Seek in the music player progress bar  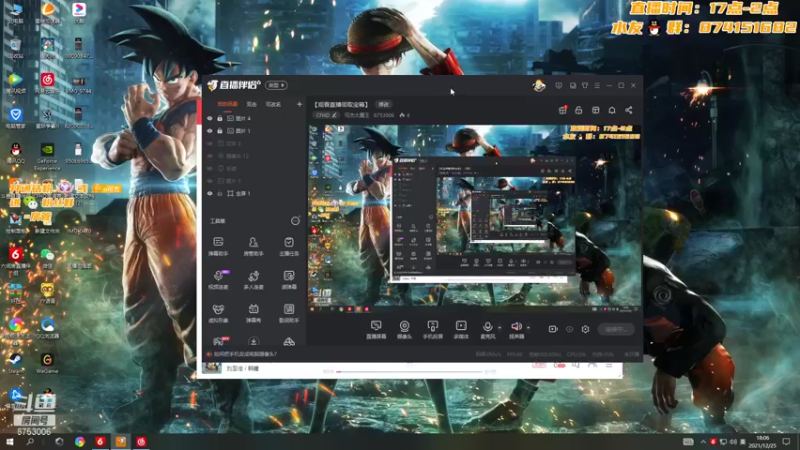410,371
